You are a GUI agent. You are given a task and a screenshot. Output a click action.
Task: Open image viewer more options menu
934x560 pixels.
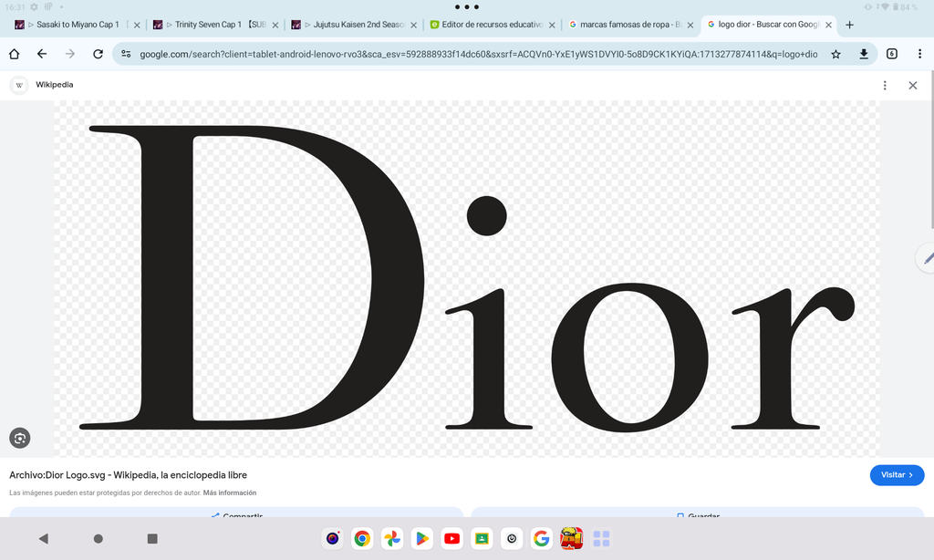coord(885,85)
